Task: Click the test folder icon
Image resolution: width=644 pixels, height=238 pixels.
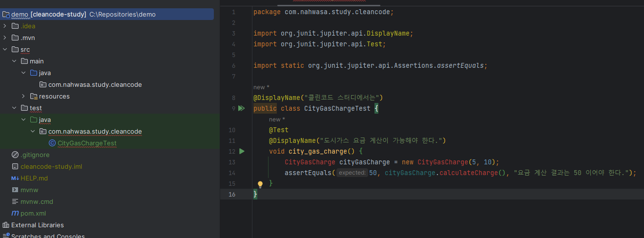Action: click(24, 108)
